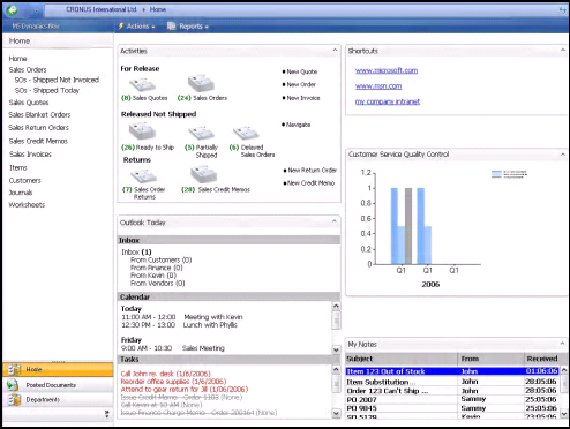Click the Reorder office supplies task
The width and height of the screenshot is (570, 429).
pos(173,381)
